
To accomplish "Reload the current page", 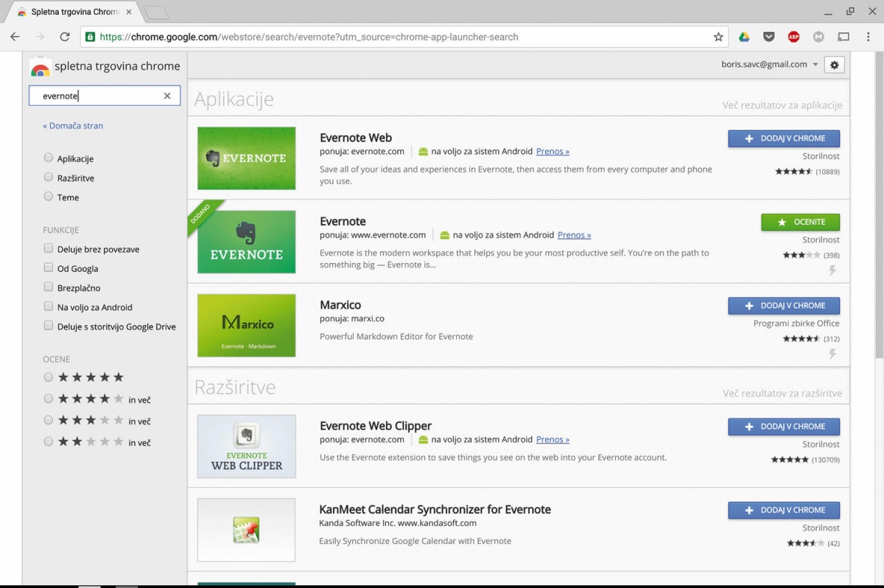I will pyautogui.click(x=64, y=37).
